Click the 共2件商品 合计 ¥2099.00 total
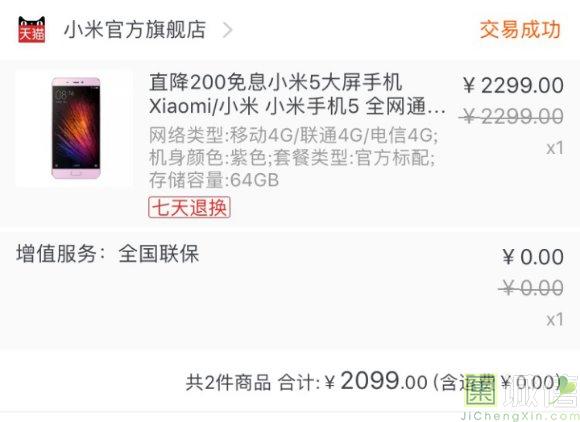 pos(307,382)
